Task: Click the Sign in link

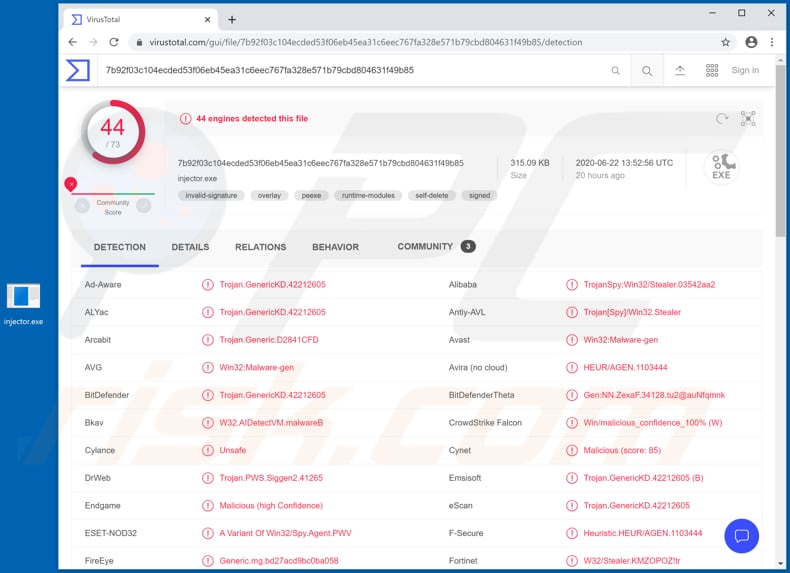Action: click(745, 71)
